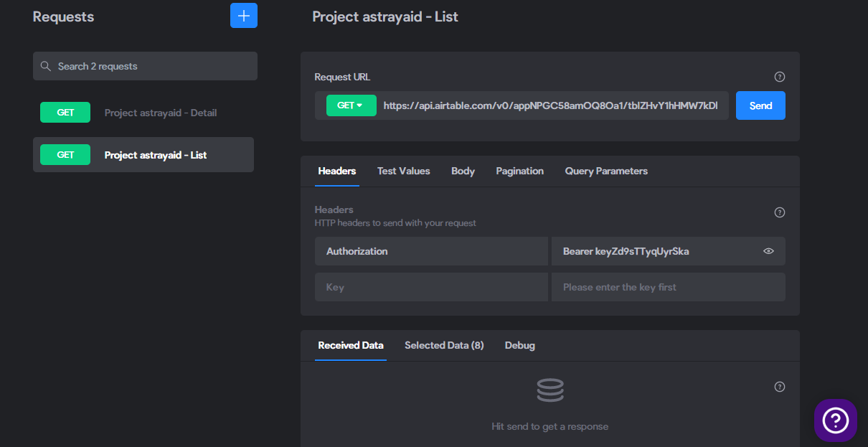Click the search magnifier icon in Requests

(45, 66)
